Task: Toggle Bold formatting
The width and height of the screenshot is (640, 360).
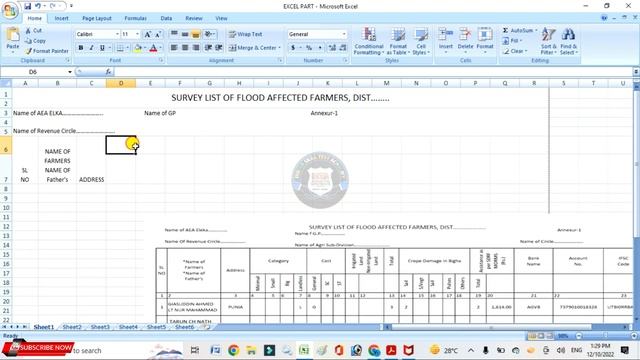Action: [x=81, y=48]
